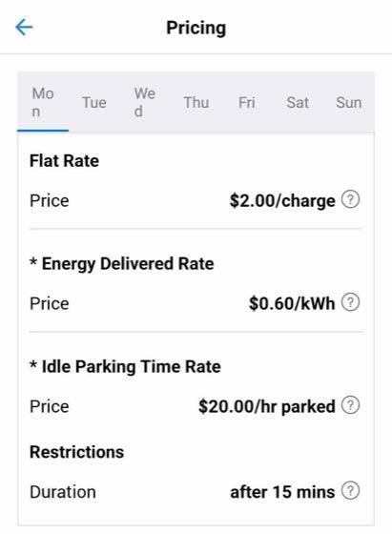This screenshot has height=534, width=392.
Task: Tap the after 15 mins duration value
Action: [x=282, y=492]
